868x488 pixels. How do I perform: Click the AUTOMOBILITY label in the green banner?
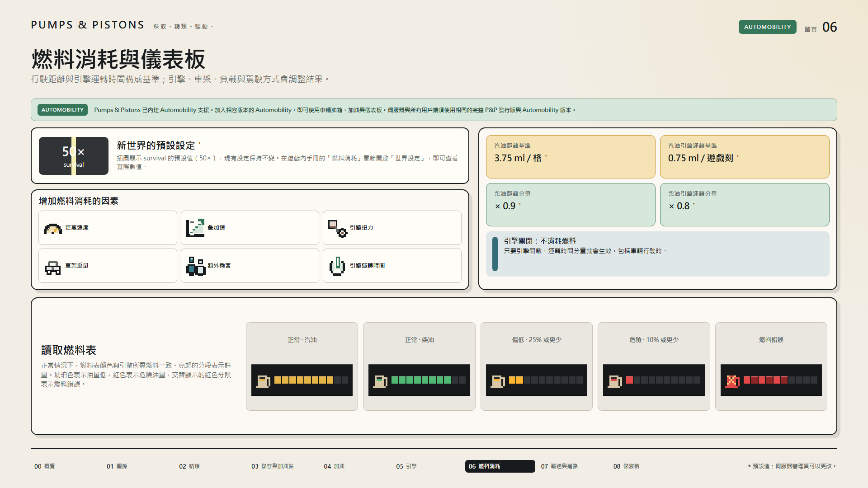(62, 110)
